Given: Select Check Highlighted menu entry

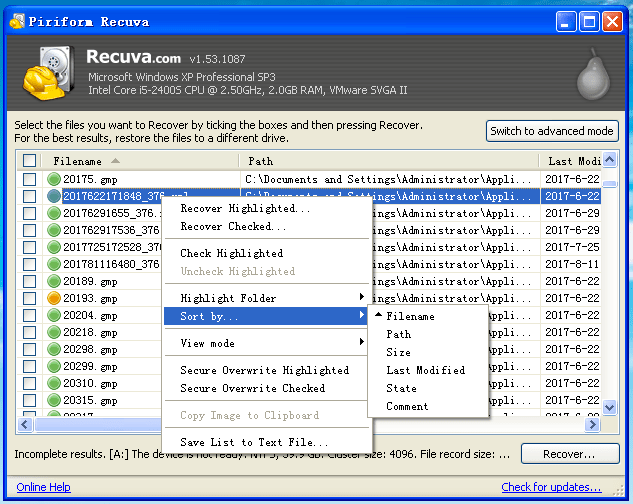Looking at the screenshot, I should pyautogui.click(x=266, y=253).
